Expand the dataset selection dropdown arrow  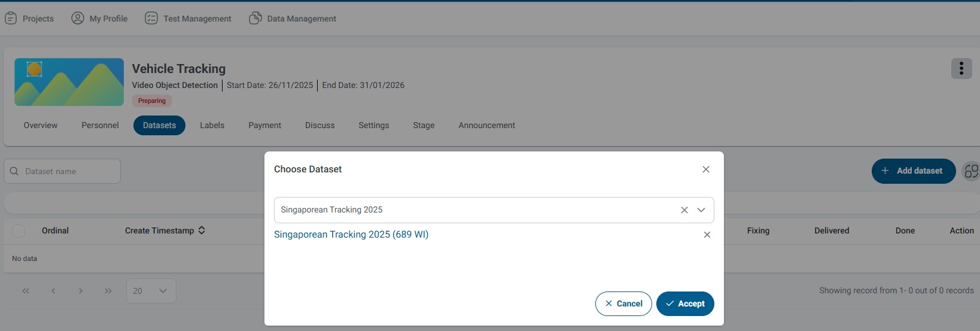(701, 210)
